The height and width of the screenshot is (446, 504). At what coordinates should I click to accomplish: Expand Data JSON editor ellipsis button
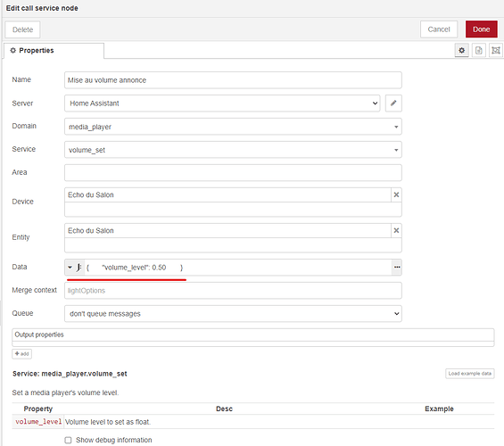pos(397,268)
